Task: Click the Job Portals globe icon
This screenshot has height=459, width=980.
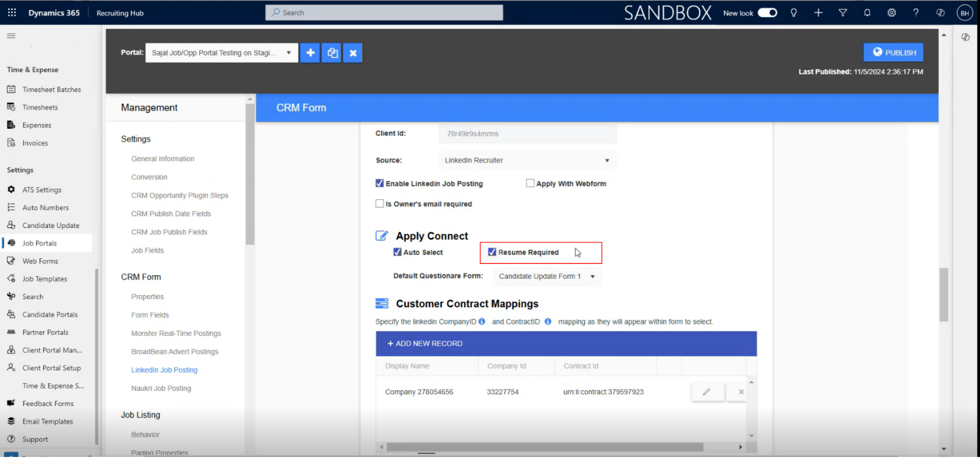Action: point(11,243)
